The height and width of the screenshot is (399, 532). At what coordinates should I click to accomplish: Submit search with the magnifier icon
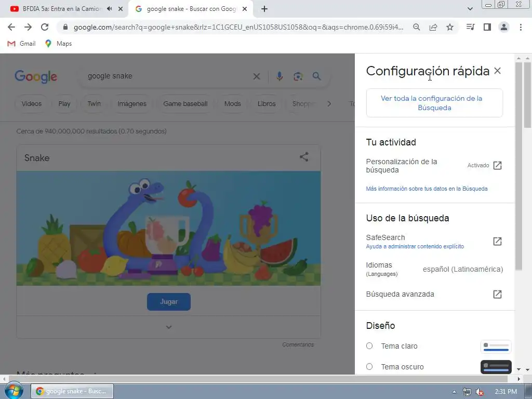click(316, 76)
